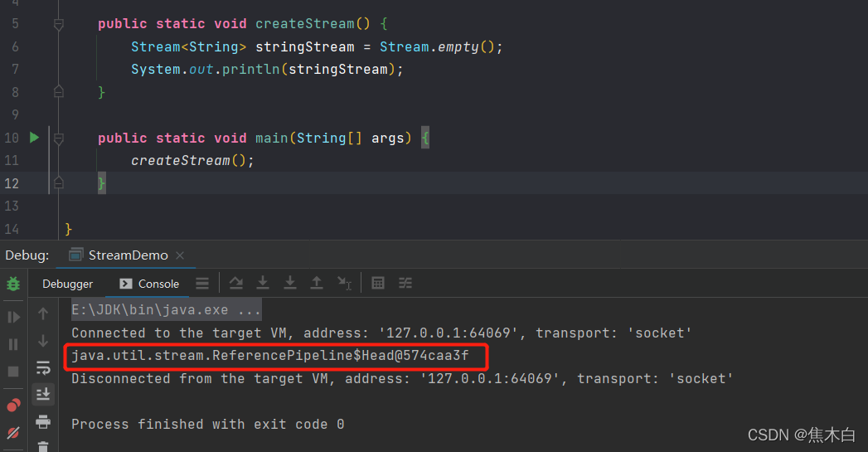This screenshot has height=452, width=868.
Task: Click the class closing brace on line 14
Action: click(x=68, y=229)
